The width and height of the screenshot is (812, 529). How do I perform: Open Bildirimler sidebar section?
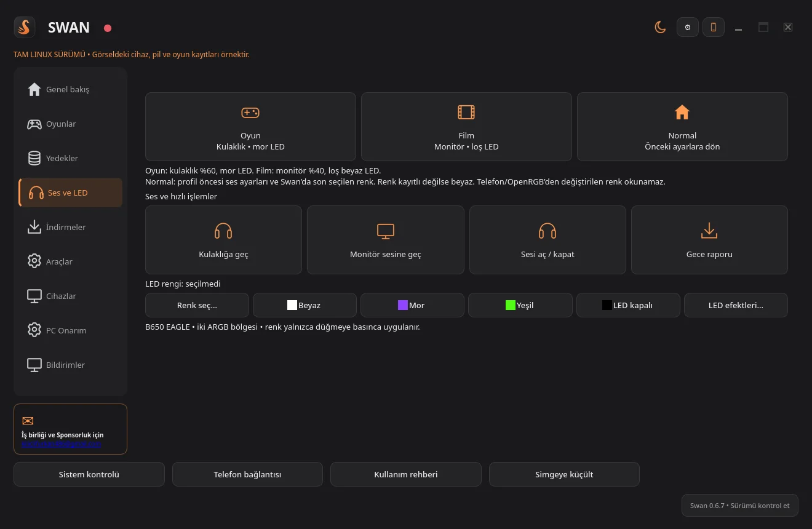tap(70, 365)
